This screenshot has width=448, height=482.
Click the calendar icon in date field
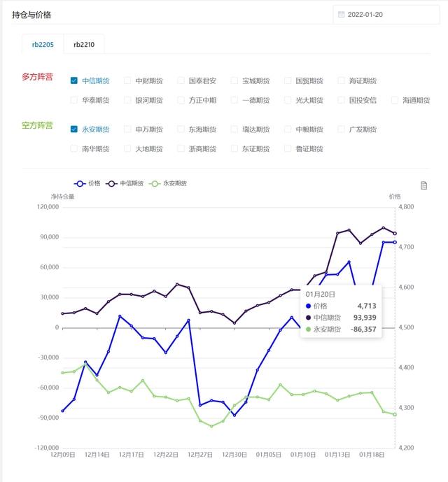tap(341, 15)
